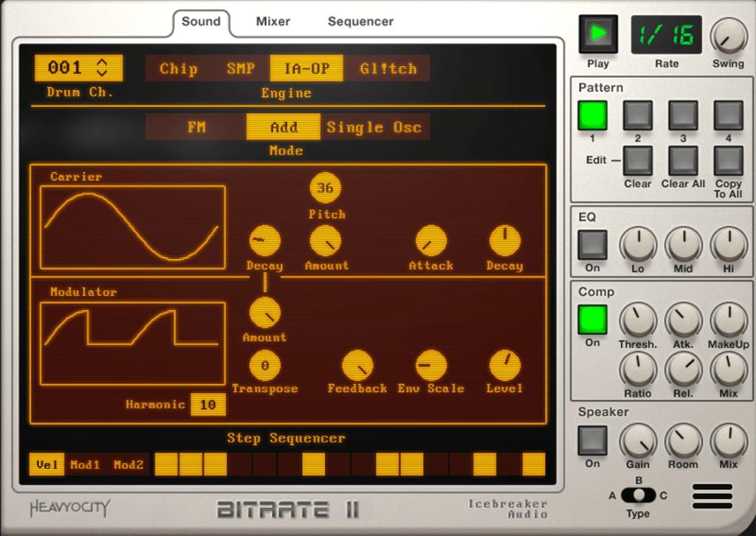Switch engine to Glitch
This screenshot has width=756, height=536.
(x=389, y=68)
